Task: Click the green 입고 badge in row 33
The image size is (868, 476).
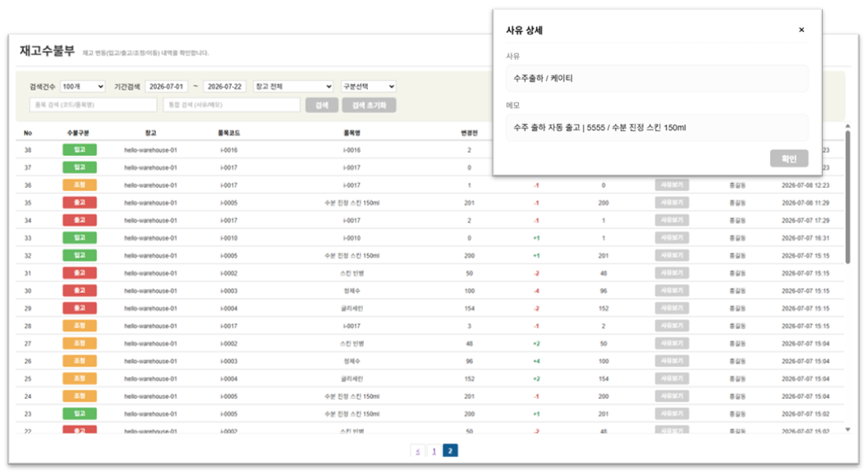Action: pos(80,238)
